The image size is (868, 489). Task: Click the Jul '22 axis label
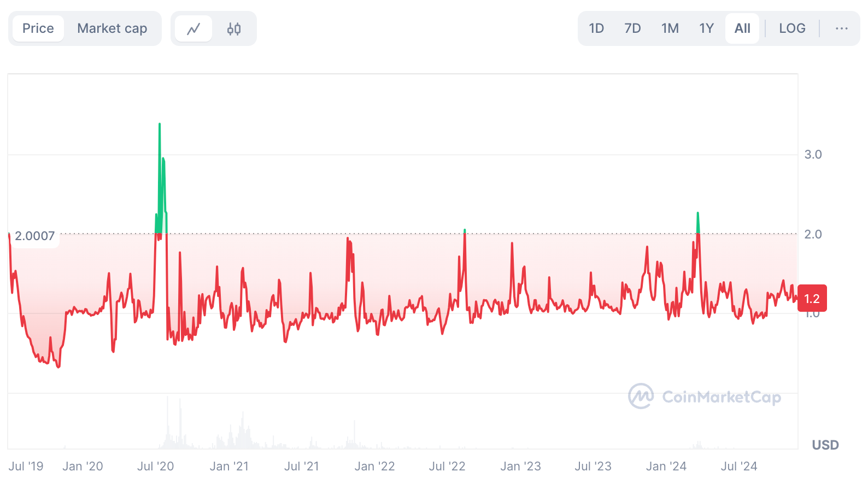447,467
